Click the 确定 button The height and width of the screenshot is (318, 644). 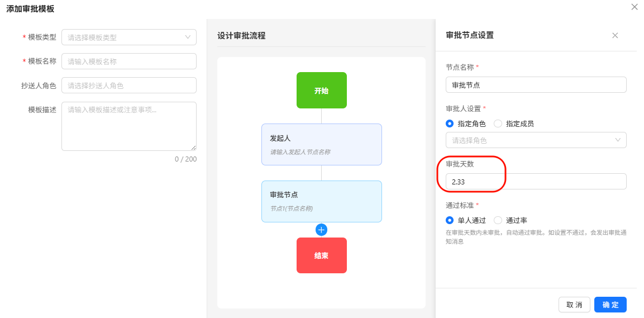click(610, 305)
